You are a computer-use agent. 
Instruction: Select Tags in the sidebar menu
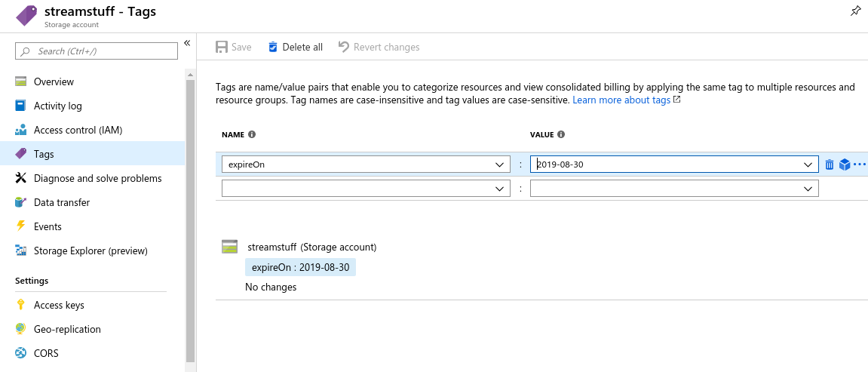[x=93, y=154]
